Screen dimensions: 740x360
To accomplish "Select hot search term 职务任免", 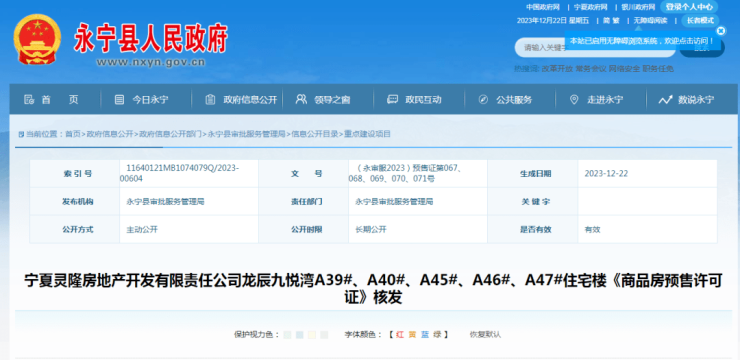I will tap(658, 69).
